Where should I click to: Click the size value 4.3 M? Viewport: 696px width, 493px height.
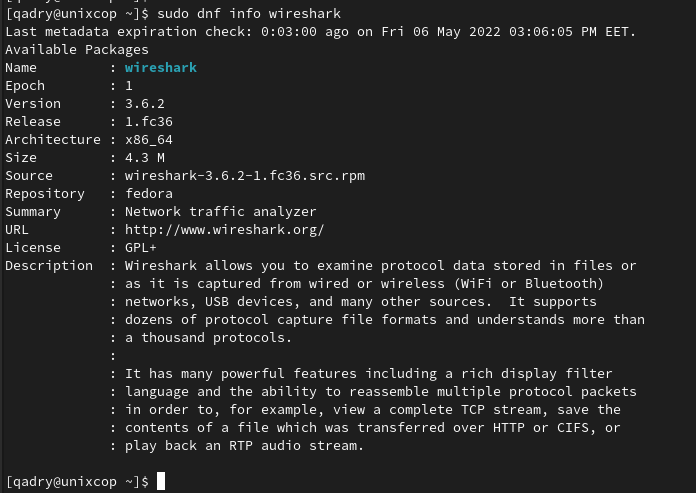tap(145, 158)
